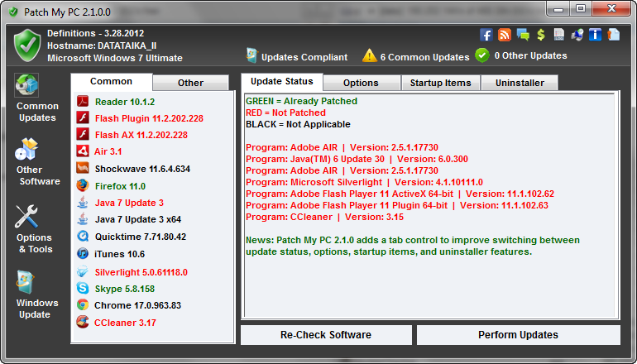This screenshot has height=364, width=637.
Task: Click the blue info icon
Action: (x=595, y=35)
